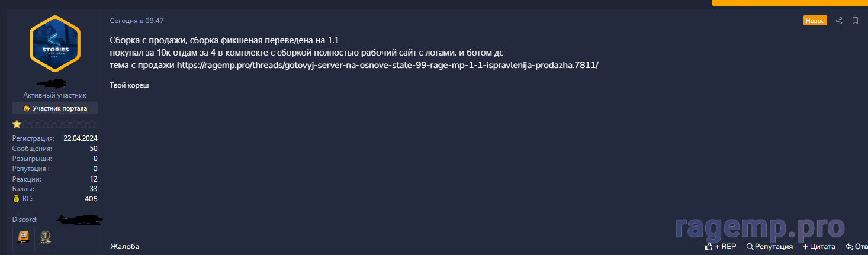Click the STORIES hexagon avatar
868x255 pixels.
point(54,44)
